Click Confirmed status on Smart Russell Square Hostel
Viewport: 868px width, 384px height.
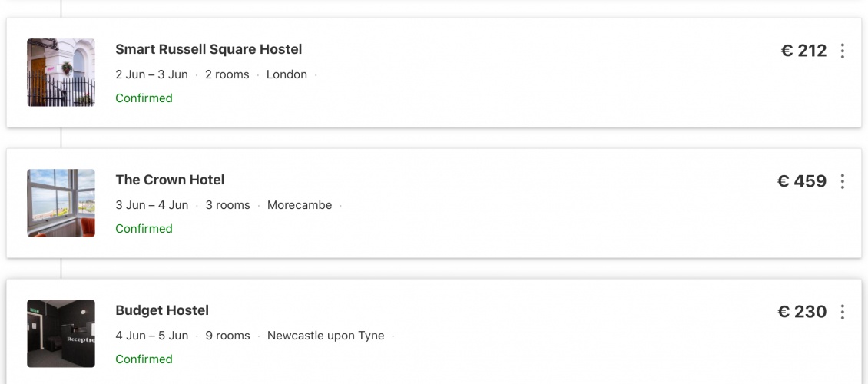(144, 98)
